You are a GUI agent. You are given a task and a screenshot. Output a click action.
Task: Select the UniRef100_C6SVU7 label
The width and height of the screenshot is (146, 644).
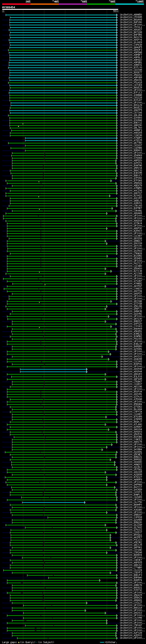(x=131, y=146)
